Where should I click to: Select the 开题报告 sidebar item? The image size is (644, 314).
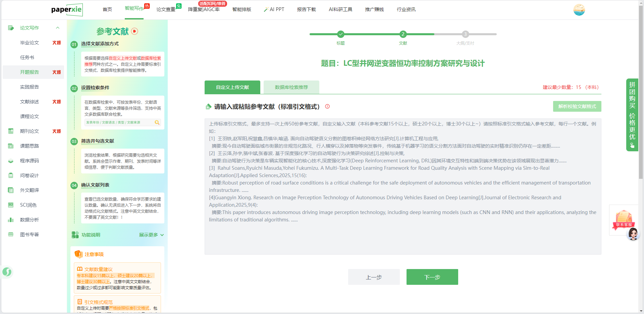pos(30,72)
